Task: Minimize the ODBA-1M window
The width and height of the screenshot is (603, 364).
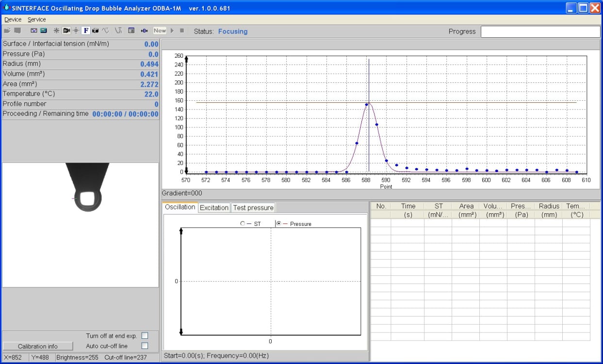Action: pos(571,8)
